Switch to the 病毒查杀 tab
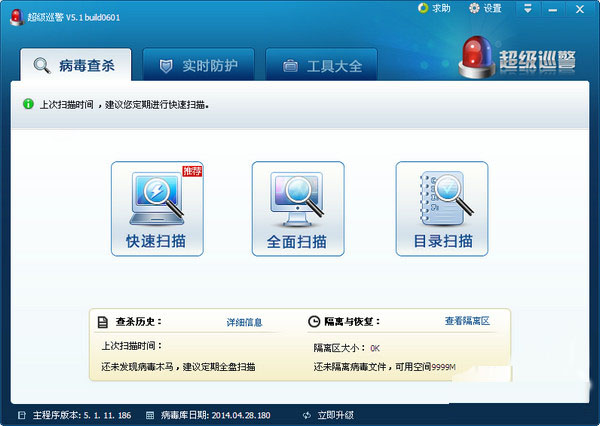Image resolution: width=600 pixels, height=426 pixels. tap(75, 67)
